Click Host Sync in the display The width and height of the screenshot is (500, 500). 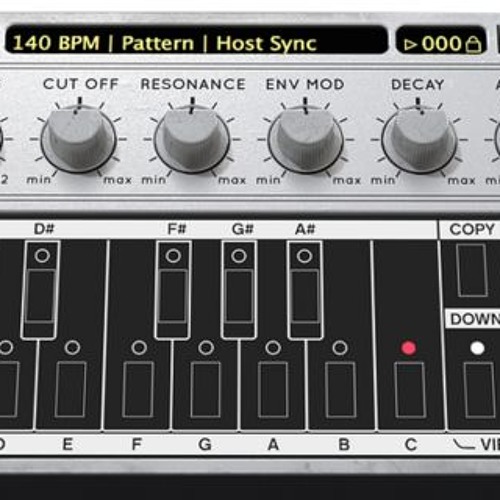(266, 44)
